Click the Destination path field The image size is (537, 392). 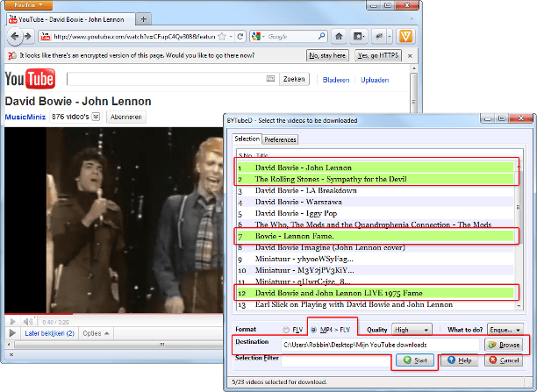click(x=380, y=345)
